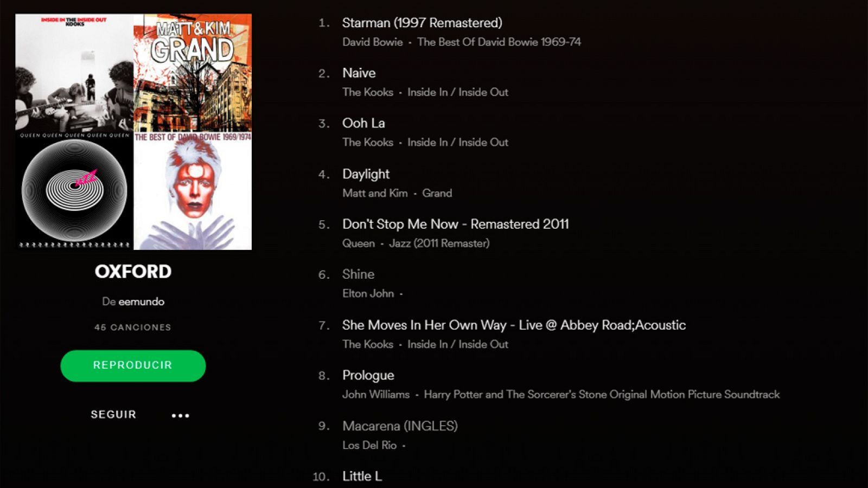The height and width of the screenshot is (488, 868).
Task: Open The Best Of David Bowie 1969-74 album
Action: click(x=499, y=42)
